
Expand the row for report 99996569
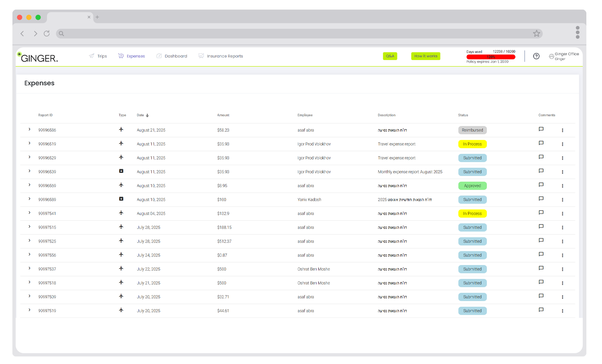click(29, 185)
